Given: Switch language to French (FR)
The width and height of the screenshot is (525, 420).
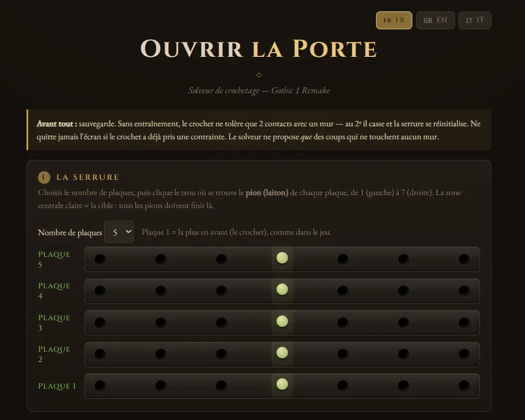Looking at the screenshot, I should pos(394,20).
